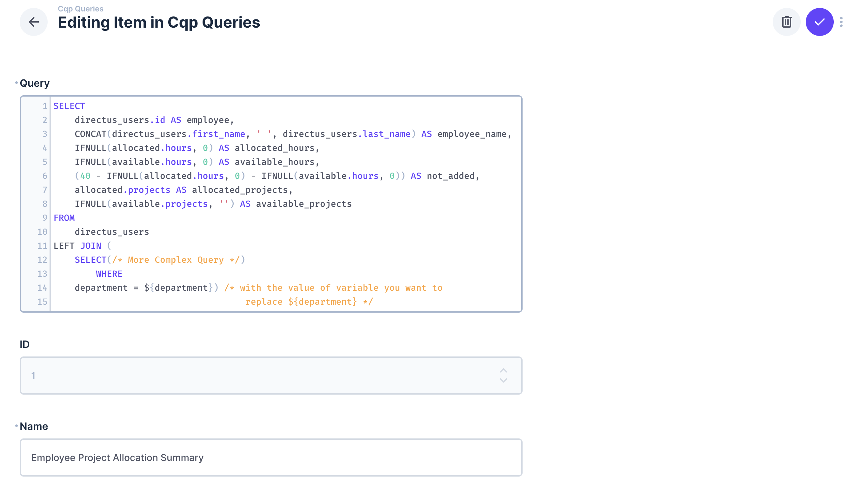
Task: Click the ${department} variable on line 14
Action: coord(179,288)
